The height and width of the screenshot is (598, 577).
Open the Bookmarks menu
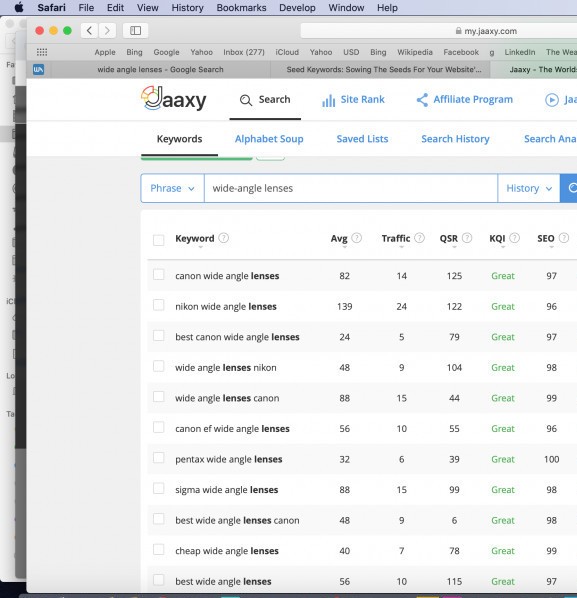(241, 8)
